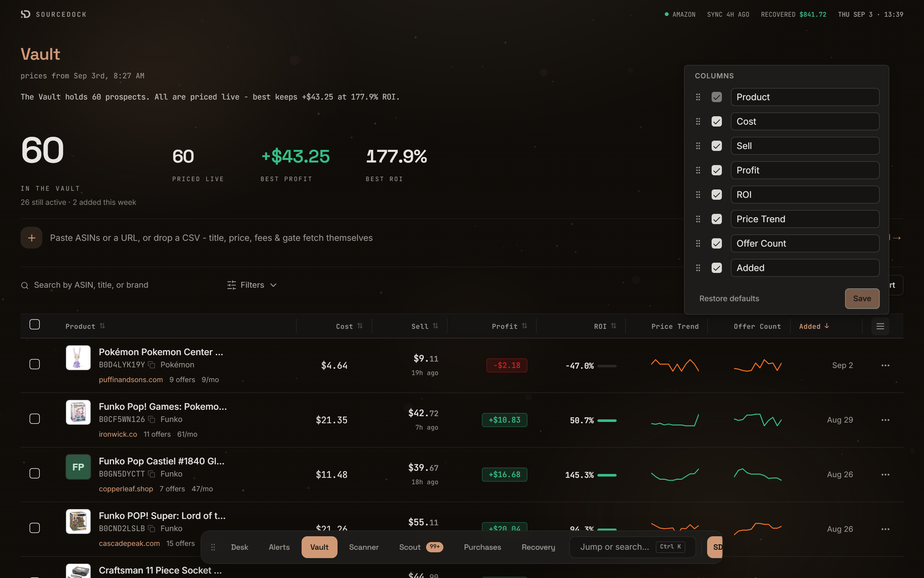
Task: Grab the drag handle for Product column
Action: point(698,97)
